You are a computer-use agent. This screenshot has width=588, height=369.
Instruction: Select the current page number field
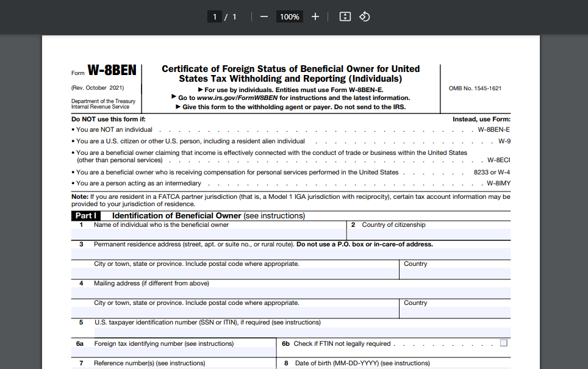pos(215,16)
